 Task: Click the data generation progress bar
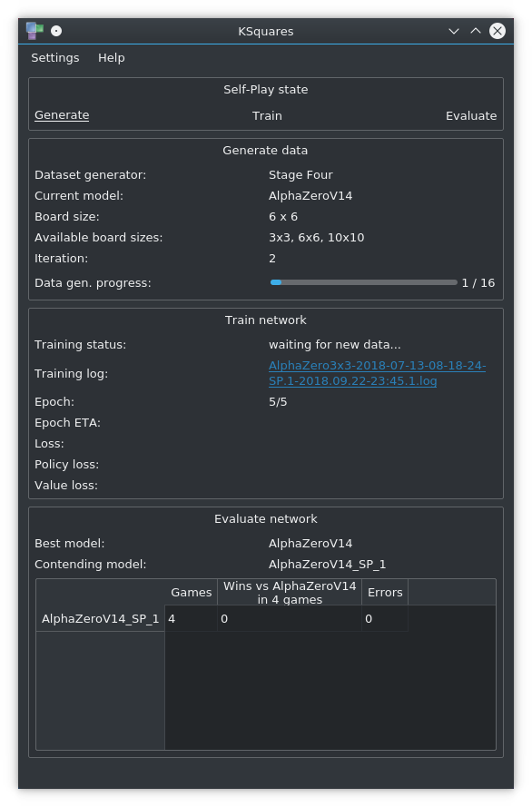point(364,282)
